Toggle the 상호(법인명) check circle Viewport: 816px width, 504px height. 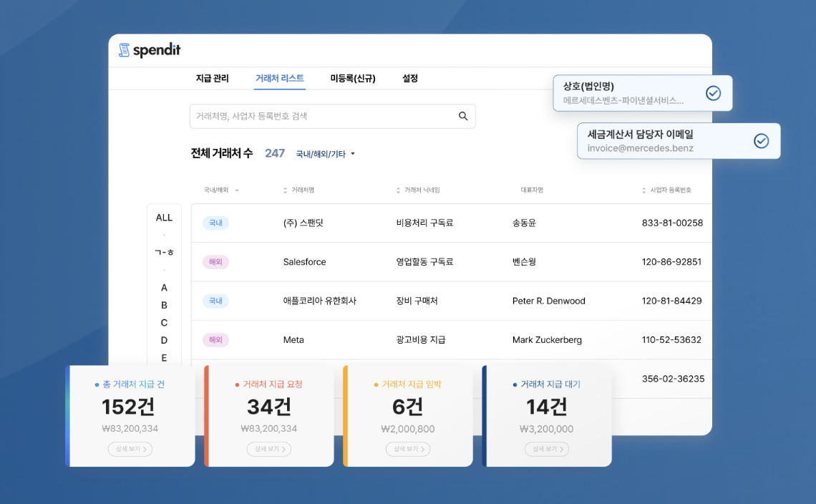pos(713,93)
